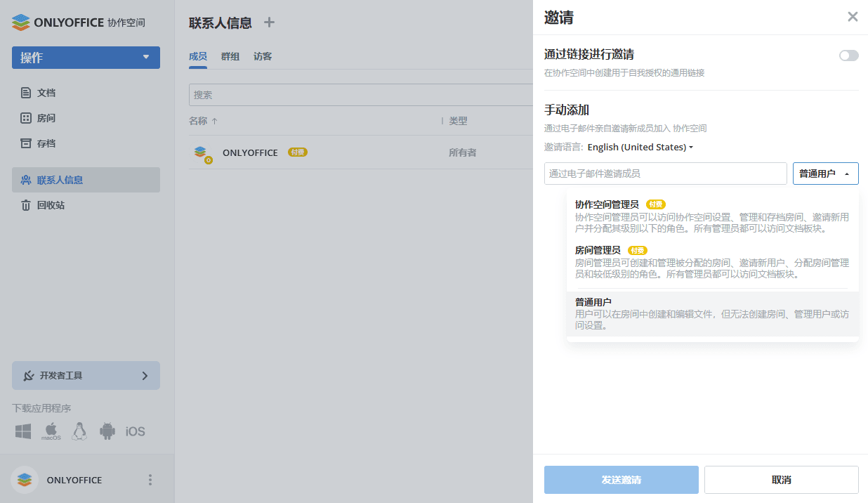Image resolution: width=868 pixels, height=503 pixels.
Task: Click the ONLYOFFICE logo in the sidebar header
Action: (79, 22)
